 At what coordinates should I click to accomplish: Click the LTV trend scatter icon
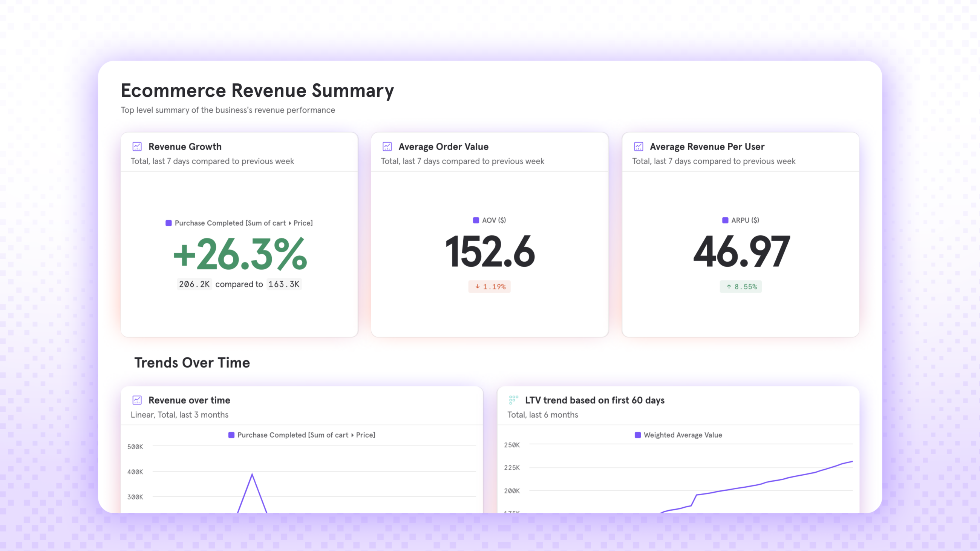pyautogui.click(x=513, y=400)
